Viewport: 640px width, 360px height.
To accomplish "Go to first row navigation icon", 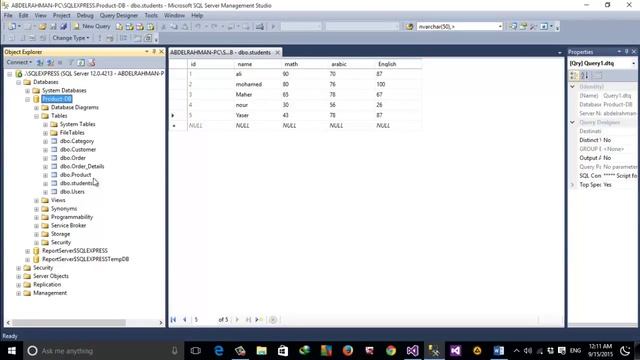I will [x=173, y=320].
